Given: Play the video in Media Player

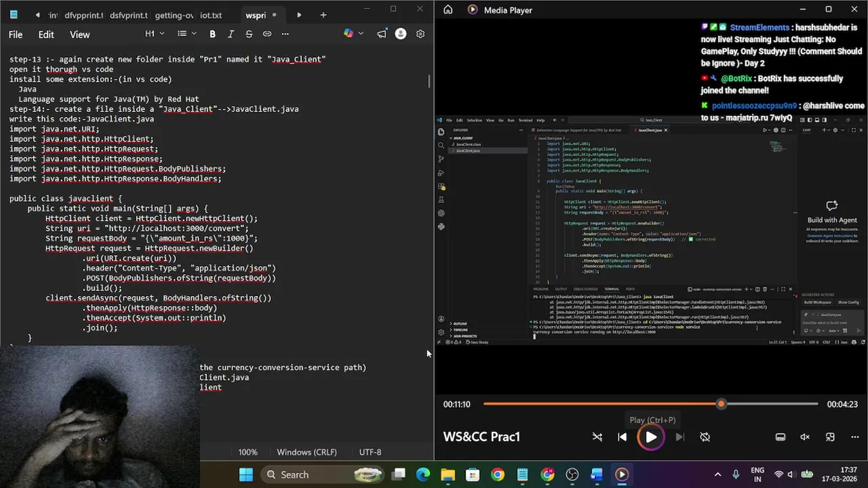Looking at the screenshot, I should [650, 437].
